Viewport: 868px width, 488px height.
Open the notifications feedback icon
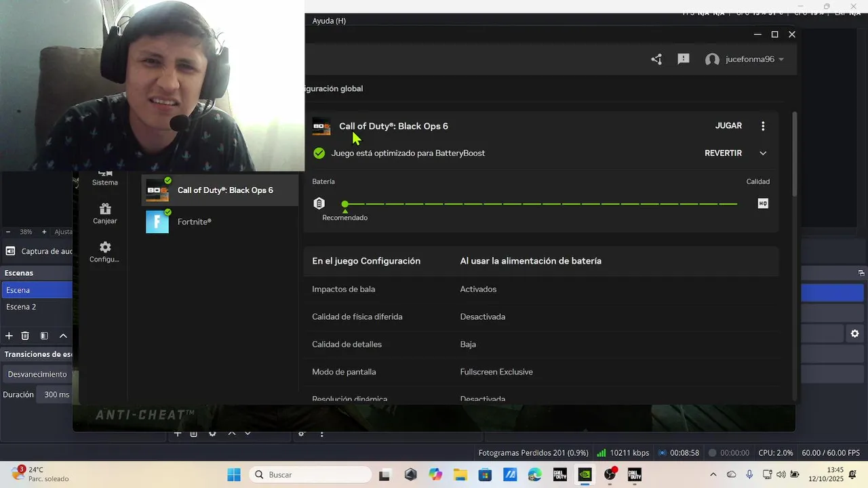click(x=684, y=60)
